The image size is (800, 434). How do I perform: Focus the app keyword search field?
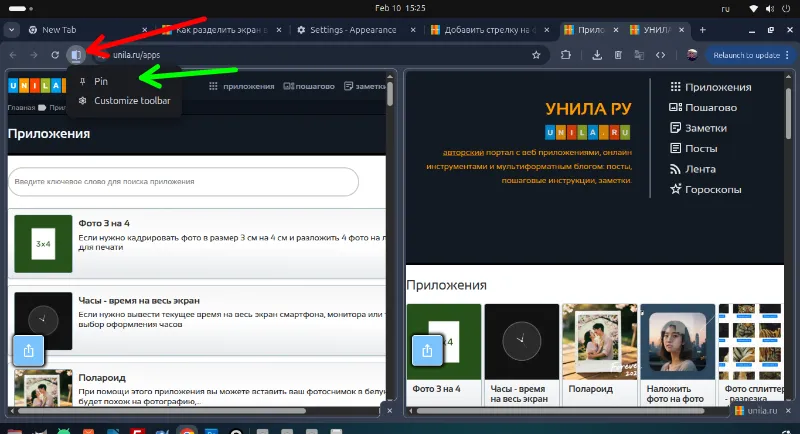coord(184,182)
